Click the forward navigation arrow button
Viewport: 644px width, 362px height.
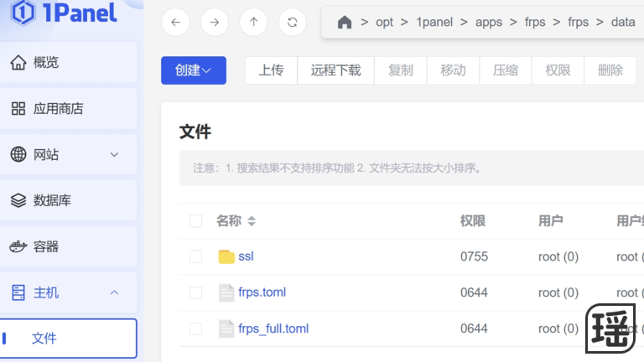point(214,23)
